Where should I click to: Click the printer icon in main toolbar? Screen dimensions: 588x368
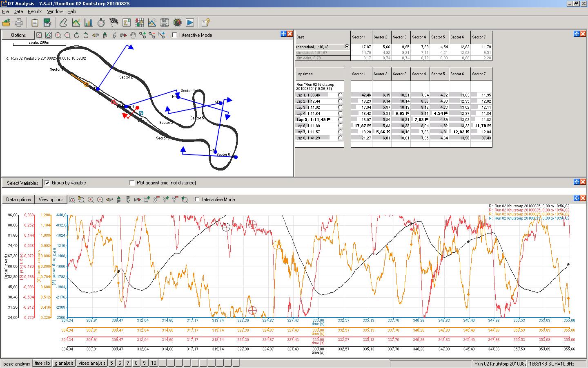coord(19,22)
